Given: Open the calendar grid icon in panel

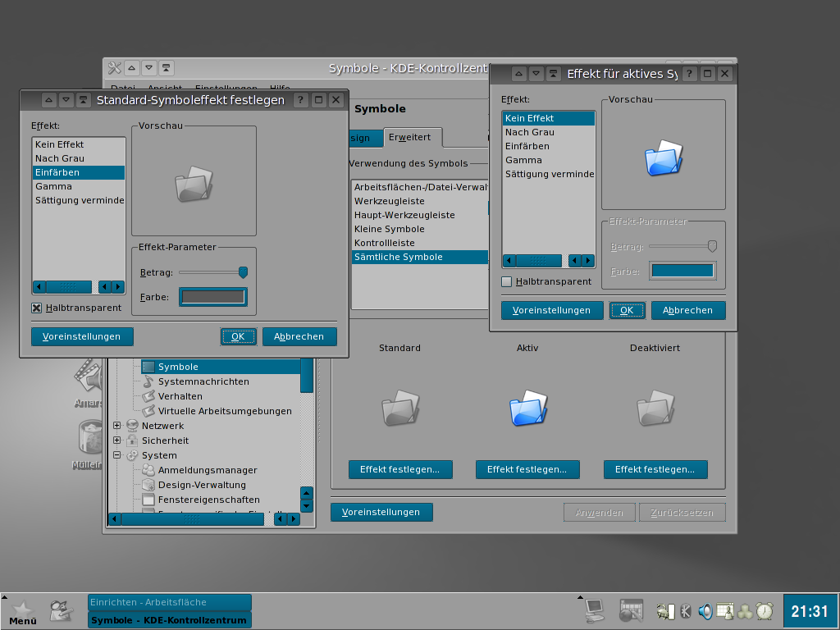Looking at the screenshot, I should coord(631,610).
